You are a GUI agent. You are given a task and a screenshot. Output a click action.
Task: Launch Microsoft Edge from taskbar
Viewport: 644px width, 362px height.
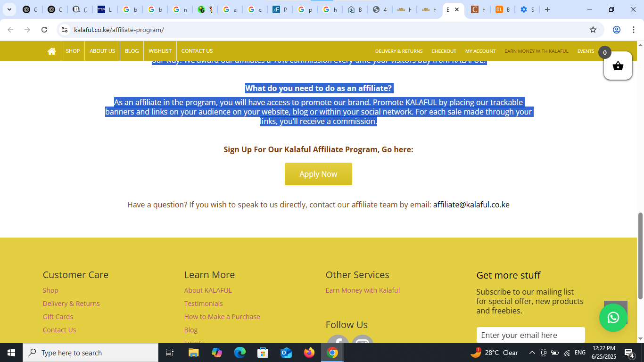point(240,353)
